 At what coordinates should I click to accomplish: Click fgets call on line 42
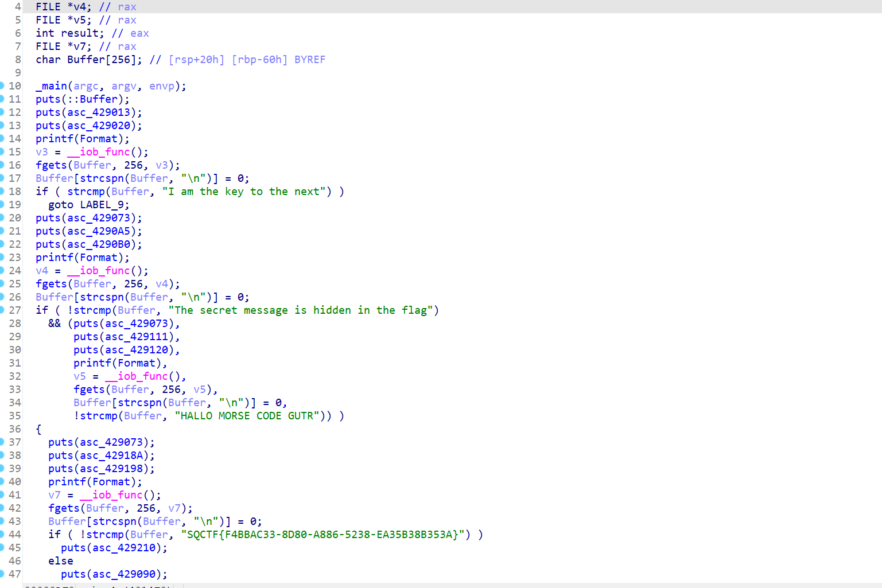click(64, 508)
